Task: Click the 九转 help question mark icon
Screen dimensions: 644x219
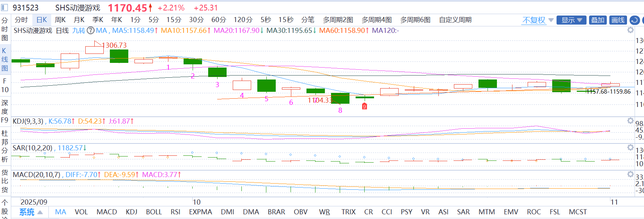Action: coord(91,30)
